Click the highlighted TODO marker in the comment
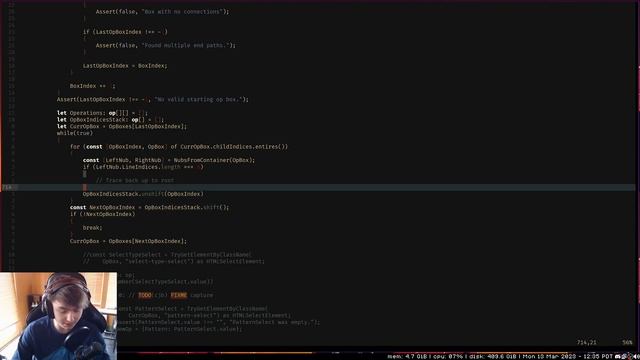 tap(145, 295)
